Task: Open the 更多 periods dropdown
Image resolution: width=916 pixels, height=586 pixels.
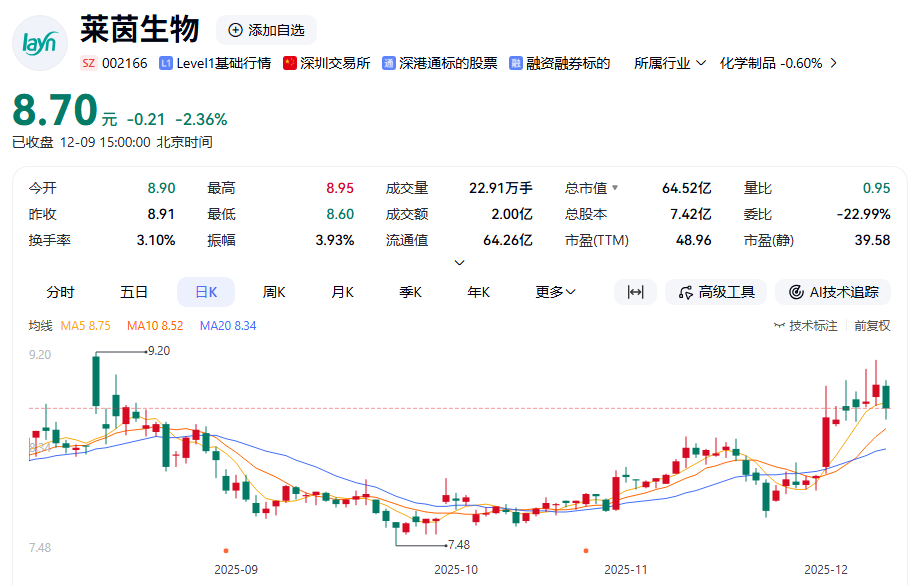Action: pyautogui.click(x=555, y=292)
